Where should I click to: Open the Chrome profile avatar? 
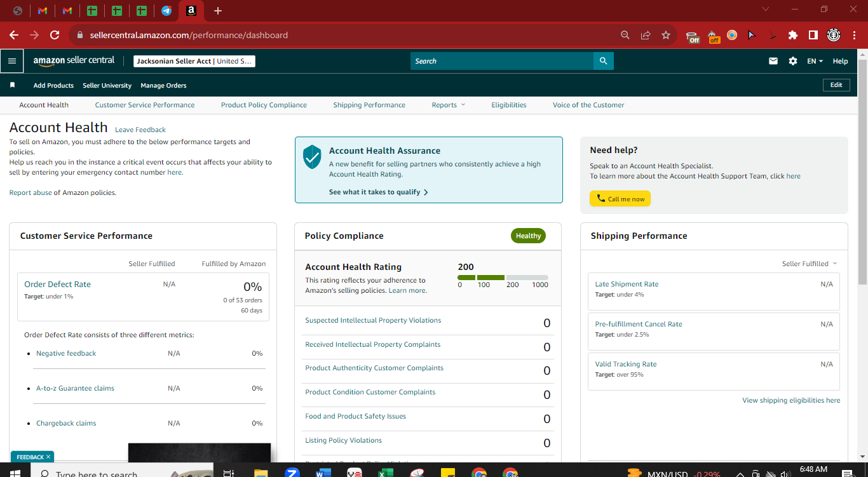point(834,35)
